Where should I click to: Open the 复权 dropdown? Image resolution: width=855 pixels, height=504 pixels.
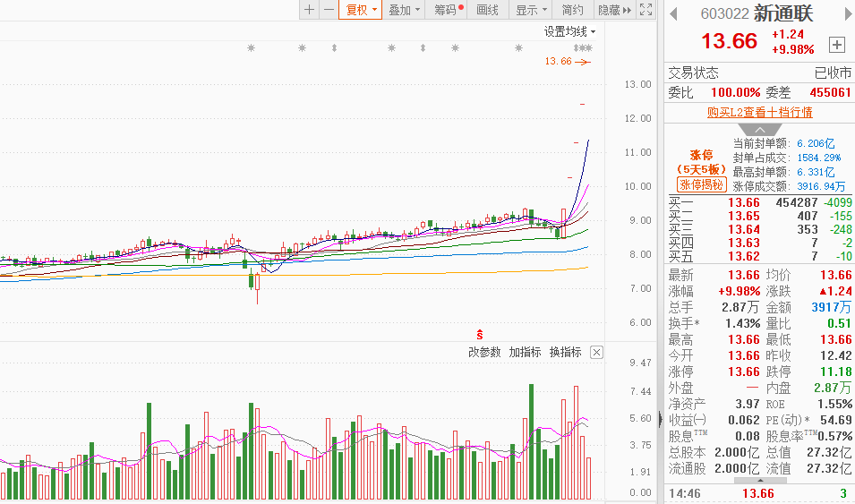pyautogui.click(x=361, y=10)
